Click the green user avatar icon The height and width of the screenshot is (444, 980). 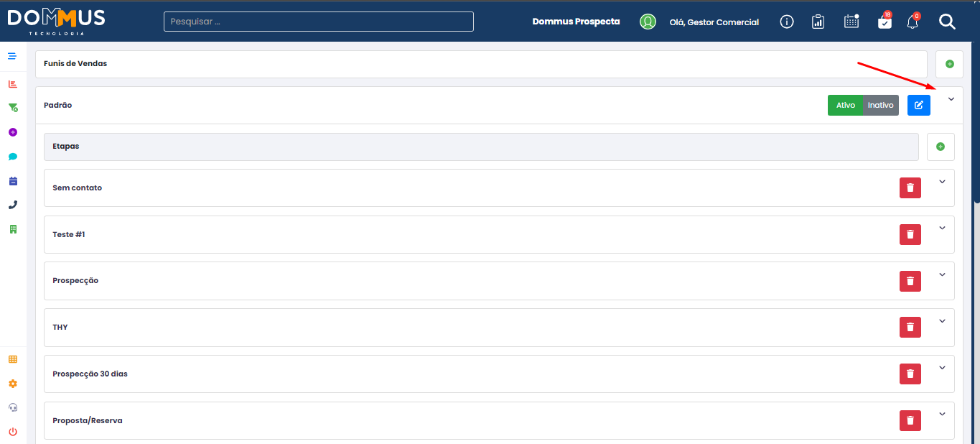648,22
